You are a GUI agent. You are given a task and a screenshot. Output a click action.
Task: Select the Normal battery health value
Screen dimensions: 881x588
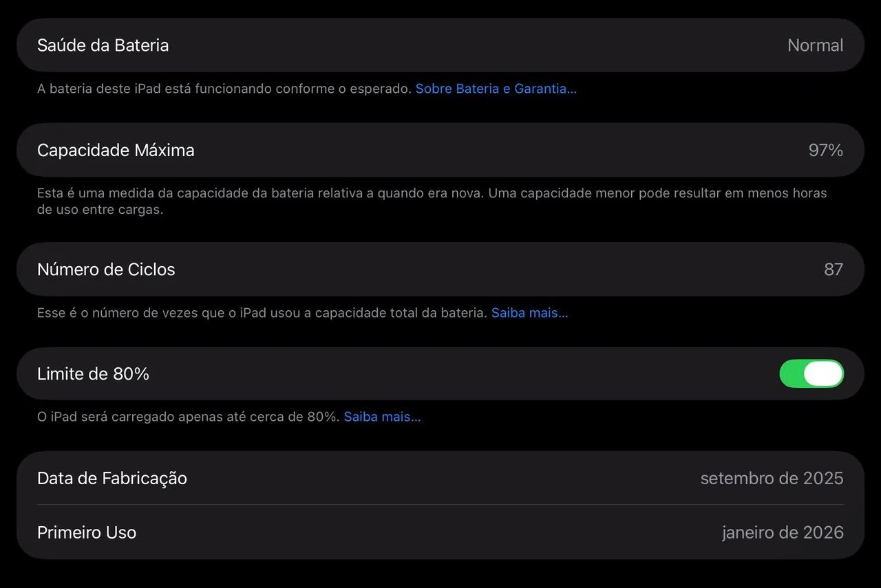coord(815,45)
